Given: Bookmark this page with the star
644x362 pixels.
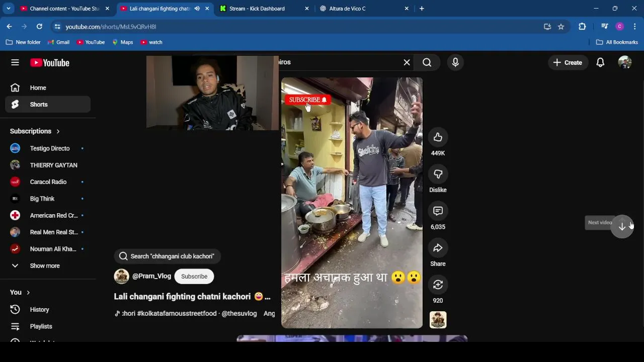Looking at the screenshot, I should click(x=561, y=27).
